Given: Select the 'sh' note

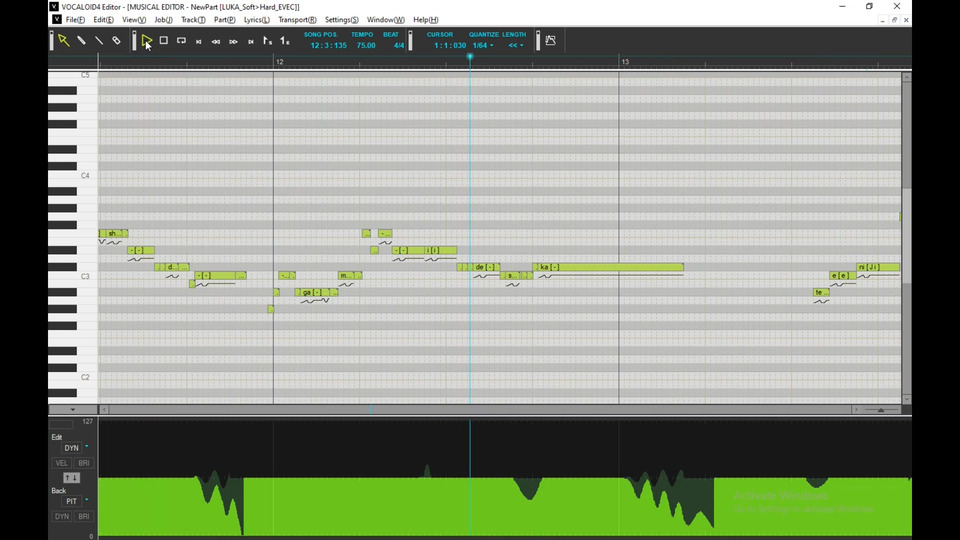Looking at the screenshot, I should [113, 233].
